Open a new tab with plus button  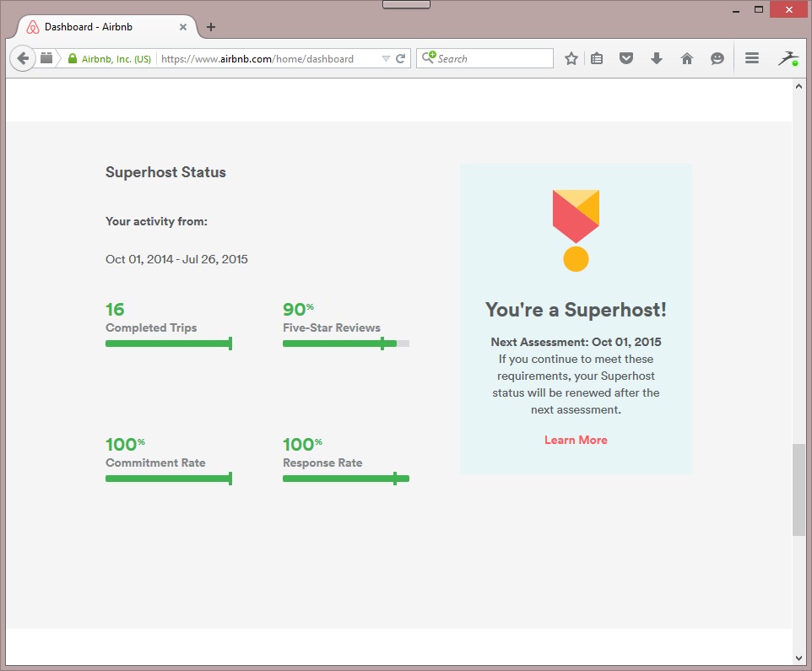coord(211,27)
